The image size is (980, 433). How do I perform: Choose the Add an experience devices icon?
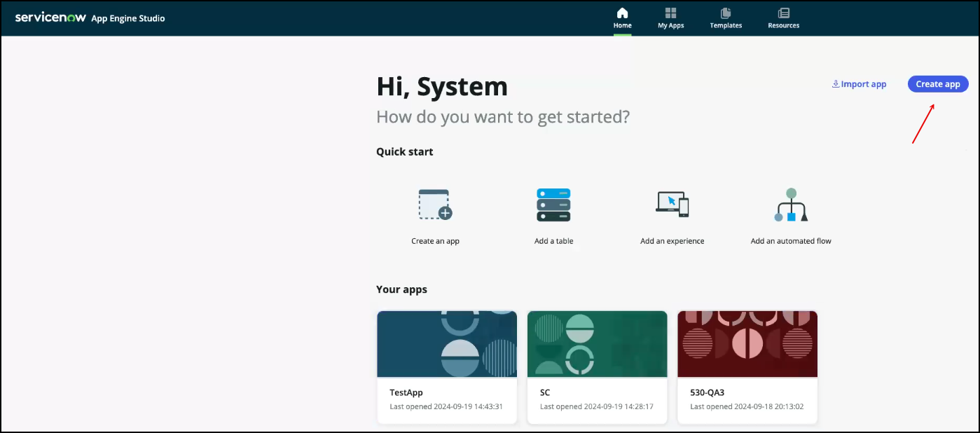coord(672,204)
